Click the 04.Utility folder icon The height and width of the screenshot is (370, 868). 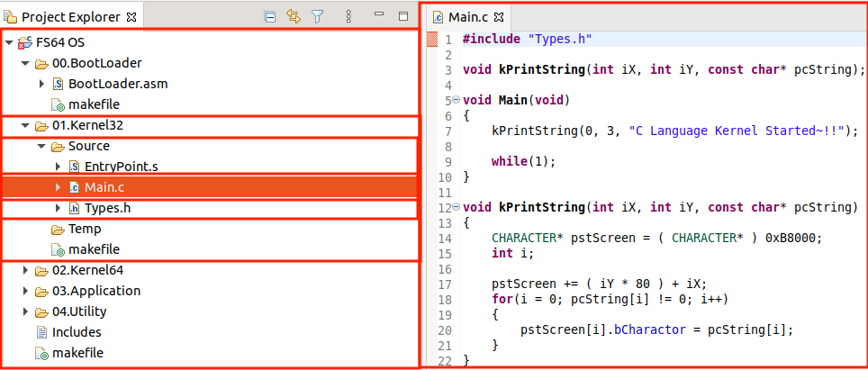[x=41, y=311]
